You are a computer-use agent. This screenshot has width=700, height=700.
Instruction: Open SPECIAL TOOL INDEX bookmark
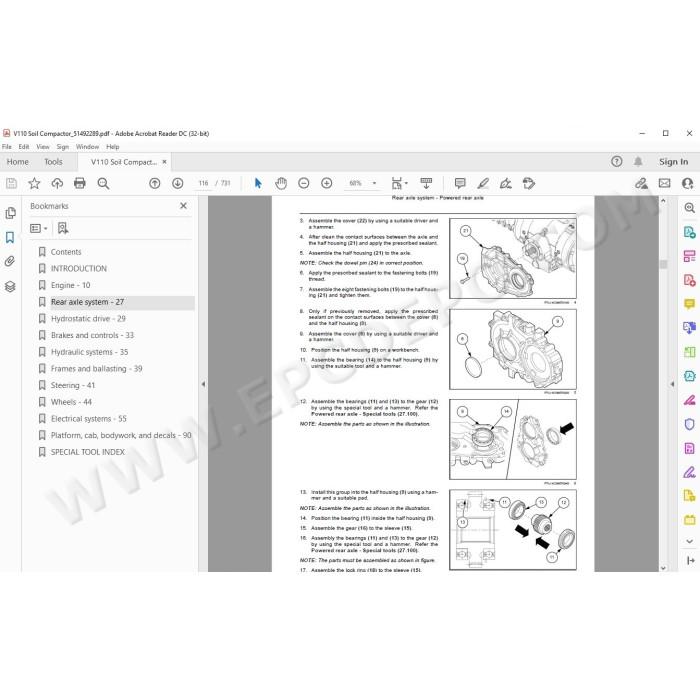click(88, 452)
